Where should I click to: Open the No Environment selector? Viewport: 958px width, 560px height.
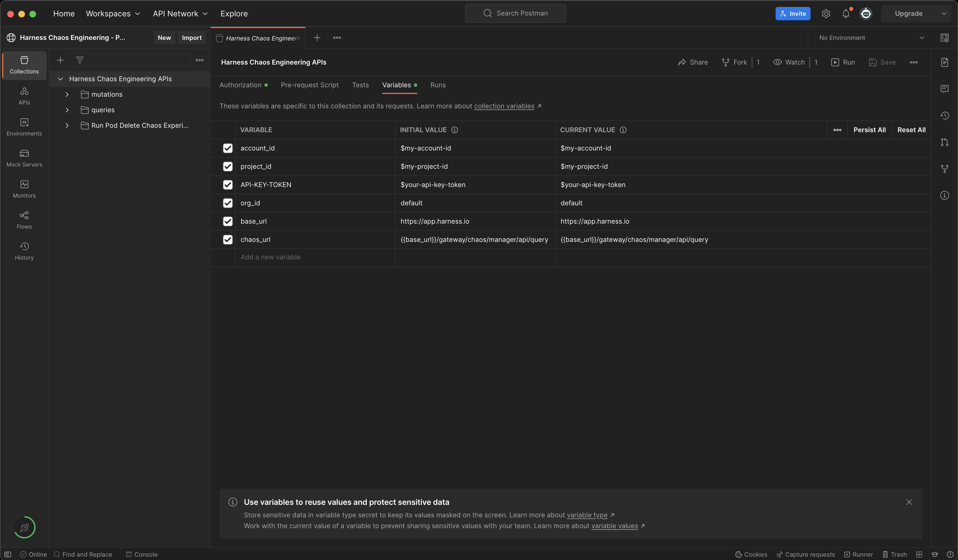click(x=871, y=38)
